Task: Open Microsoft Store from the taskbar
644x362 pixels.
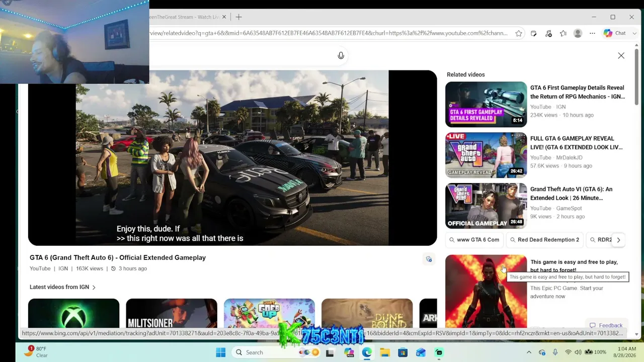Action: pos(403,352)
